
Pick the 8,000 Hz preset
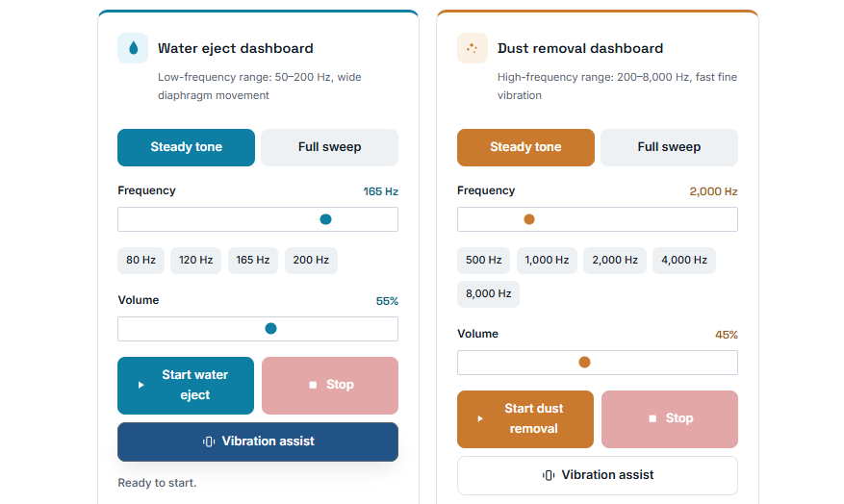click(x=488, y=294)
